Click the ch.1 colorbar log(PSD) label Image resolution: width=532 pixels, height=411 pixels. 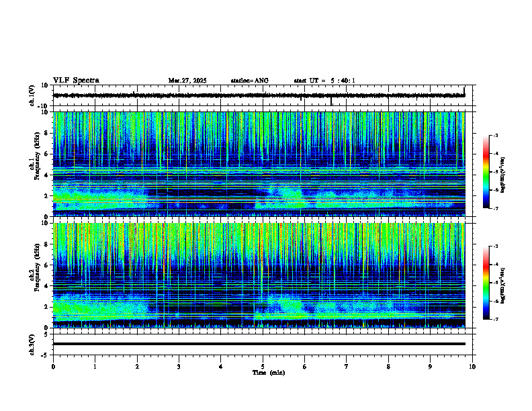pos(503,175)
